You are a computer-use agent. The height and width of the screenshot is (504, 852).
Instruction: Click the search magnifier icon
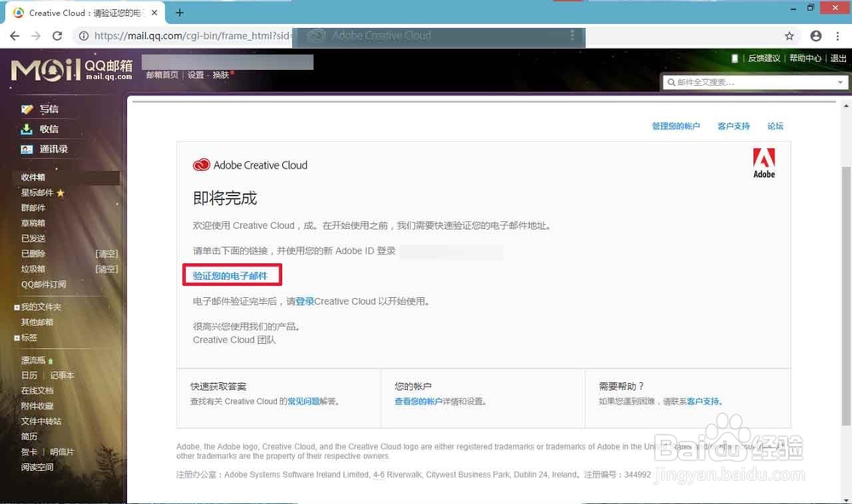click(671, 83)
